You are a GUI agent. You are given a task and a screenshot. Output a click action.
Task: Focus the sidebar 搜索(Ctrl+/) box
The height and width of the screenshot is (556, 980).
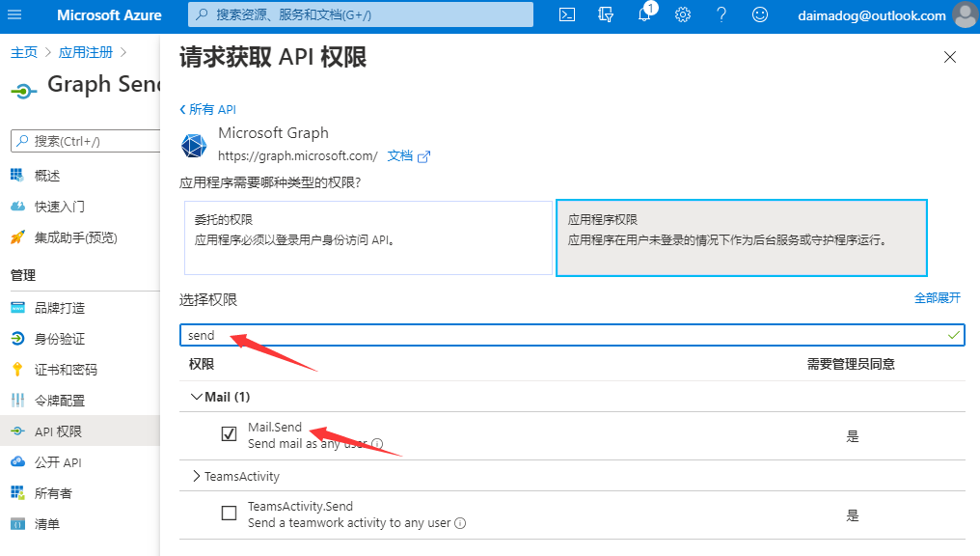click(x=86, y=141)
